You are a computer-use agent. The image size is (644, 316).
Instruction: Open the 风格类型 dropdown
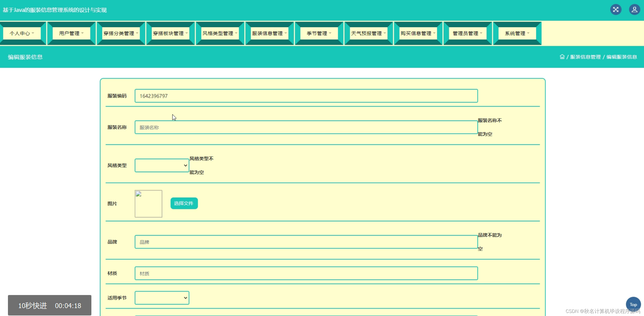[x=162, y=166]
